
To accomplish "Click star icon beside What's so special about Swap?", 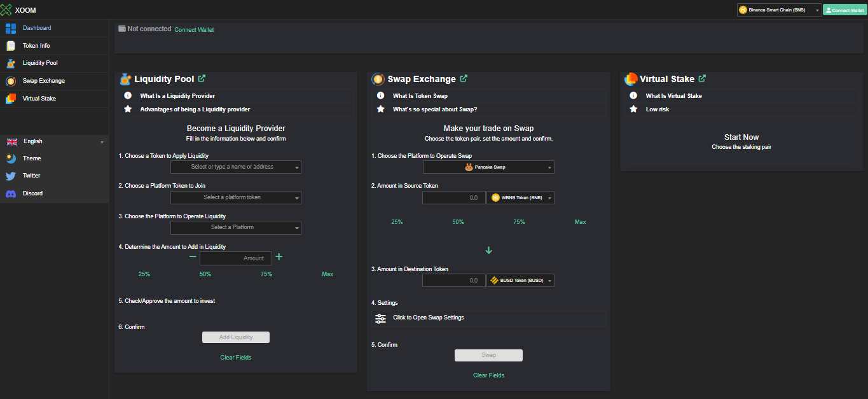I will [x=380, y=109].
